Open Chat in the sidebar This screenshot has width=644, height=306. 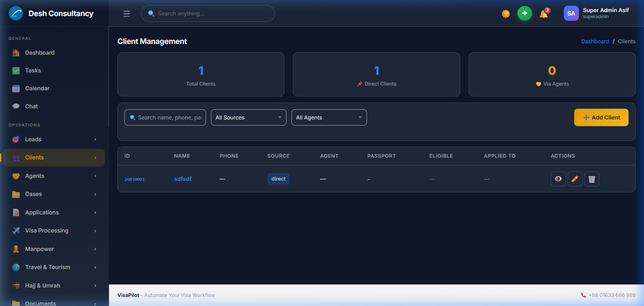click(x=54, y=106)
